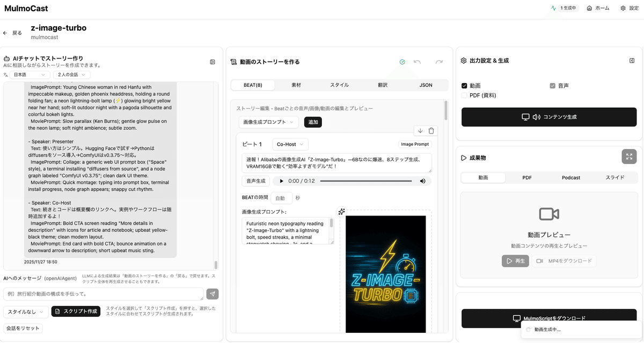
Task: Open the 2人の会話 dropdown
Action: 71,75
